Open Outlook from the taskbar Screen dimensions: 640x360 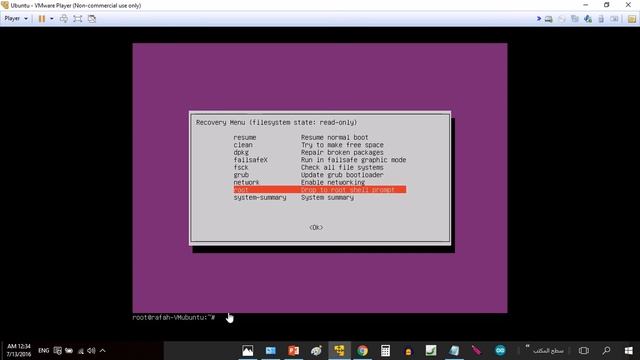pos(270,351)
